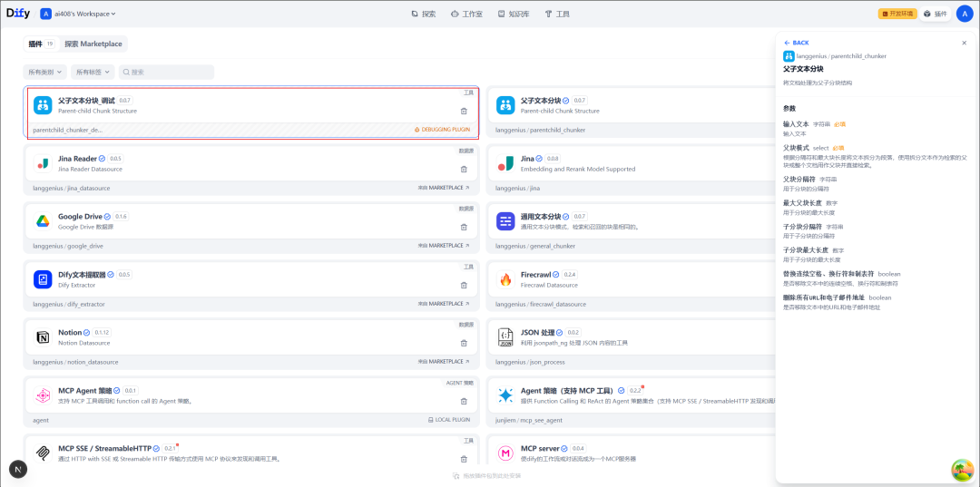The width and height of the screenshot is (980, 487).
Task: Click the JSON 处理 plugin icon
Action: point(505,337)
